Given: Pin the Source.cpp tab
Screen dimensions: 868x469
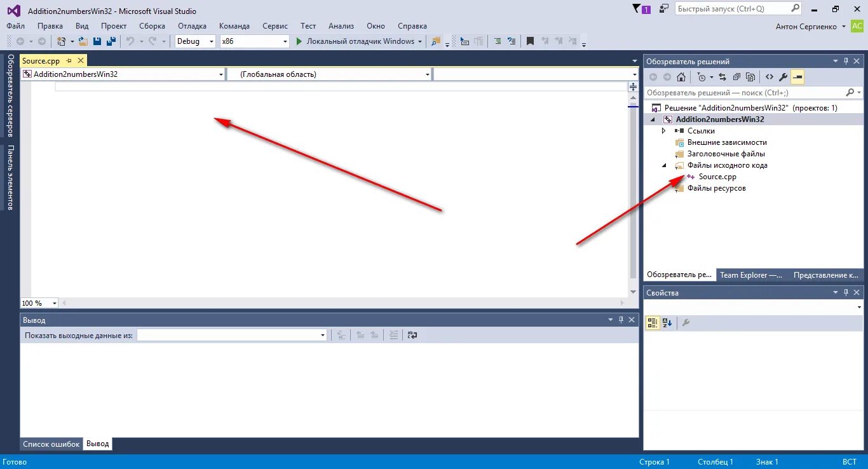Looking at the screenshot, I should pyautogui.click(x=69, y=61).
